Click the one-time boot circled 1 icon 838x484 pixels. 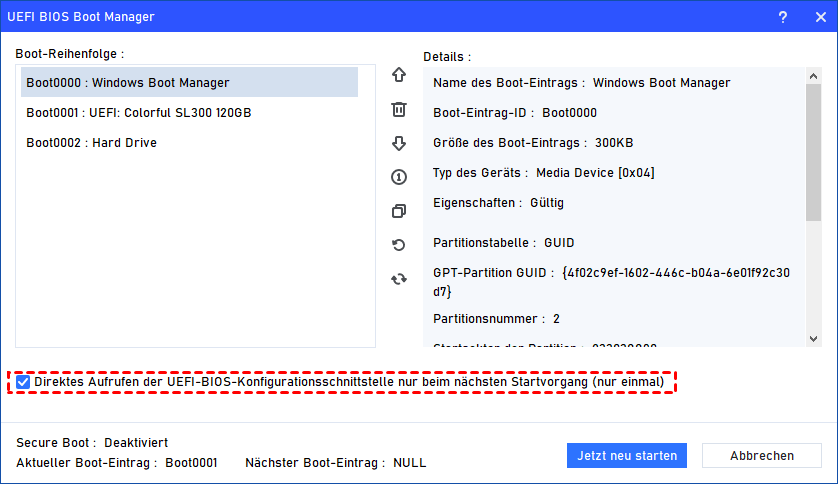tap(399, 177)
